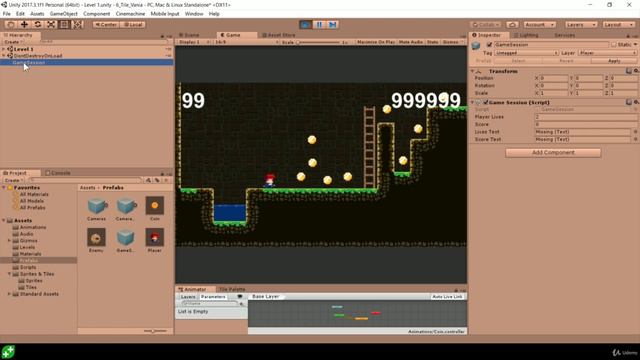The height and width of the screenshot is (360, 640).
Task: Click the Add Component button
Action: pyautogui.click(x=553, y=153)
